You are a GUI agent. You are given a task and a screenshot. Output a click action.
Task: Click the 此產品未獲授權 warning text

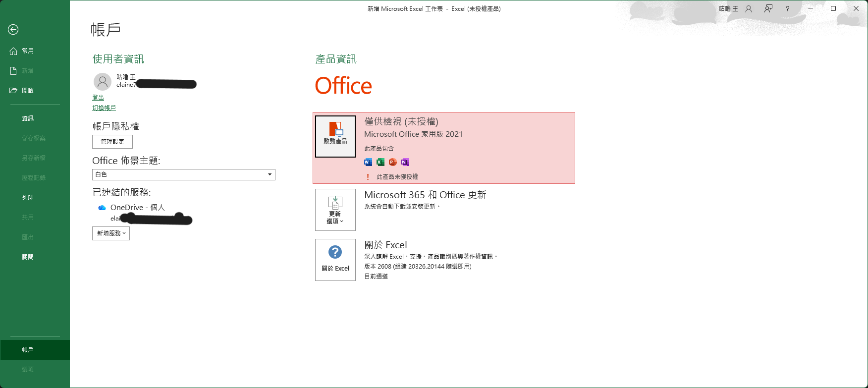point(397,177)
